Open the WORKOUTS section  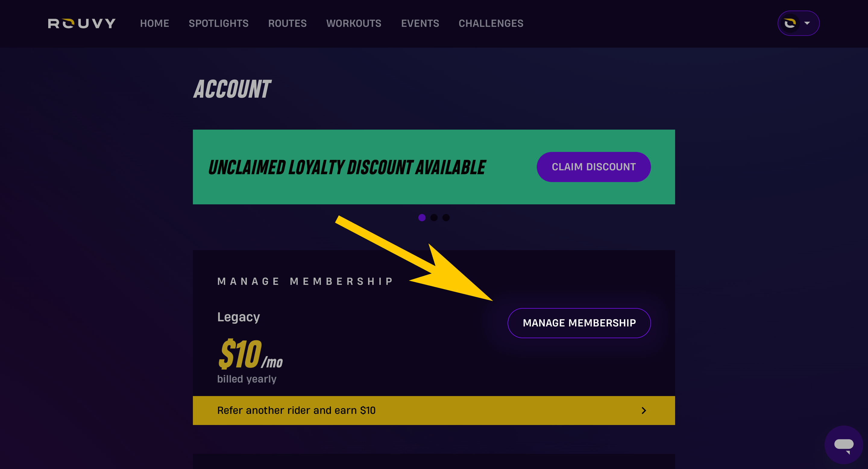(354, 23)
